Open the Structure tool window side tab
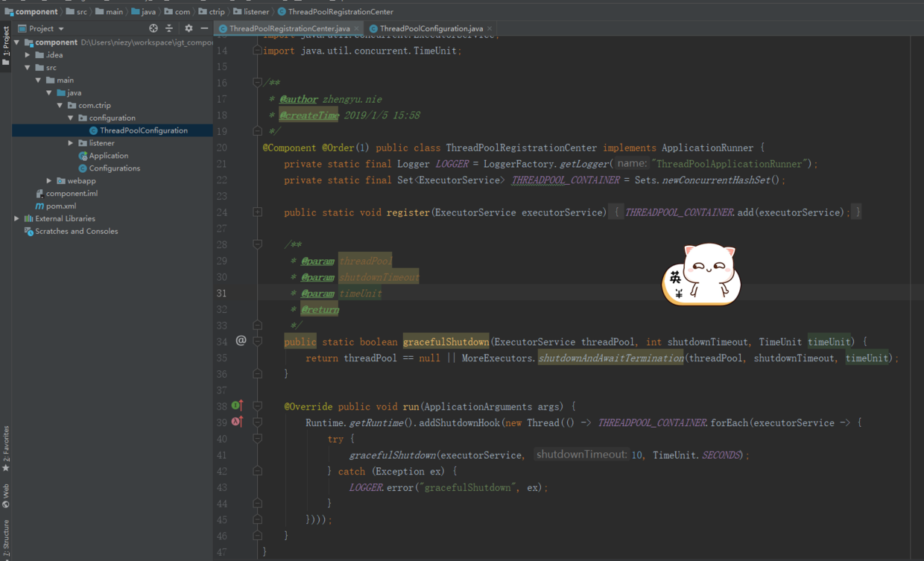This screenshot has width=924, height=561. coord(6,538)
